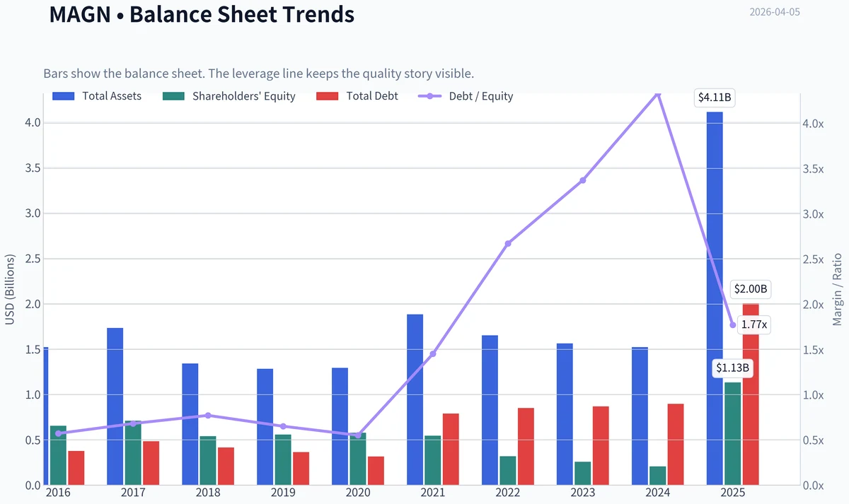Screen dimensions: 849x504
Task: Click the 3.5 left axis tick
Action: 34,168
